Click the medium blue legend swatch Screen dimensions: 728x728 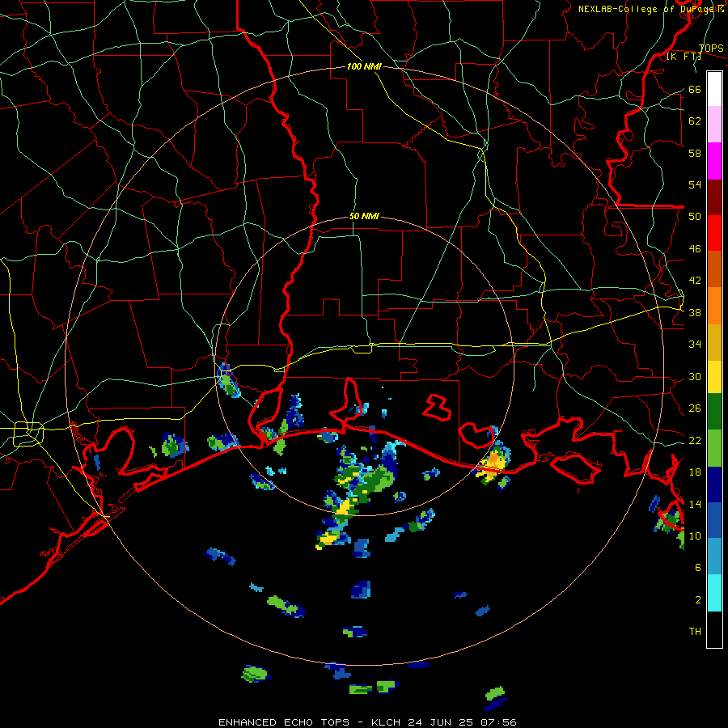click(x=714, y=520)
